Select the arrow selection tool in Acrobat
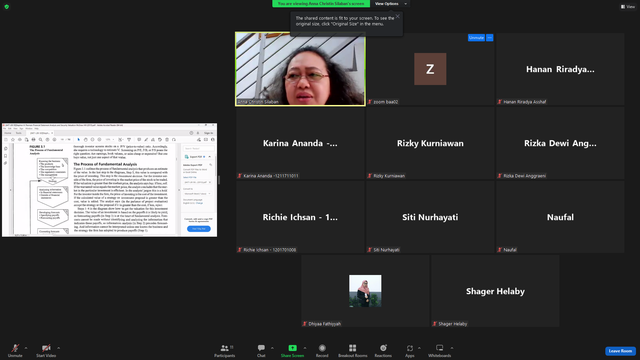This screenshot has width=640, height=360. tap(78, 140)
